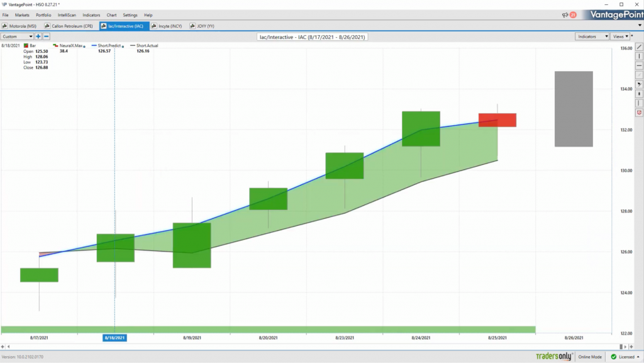Click the 134.00 price axis label

coord(626,89)
